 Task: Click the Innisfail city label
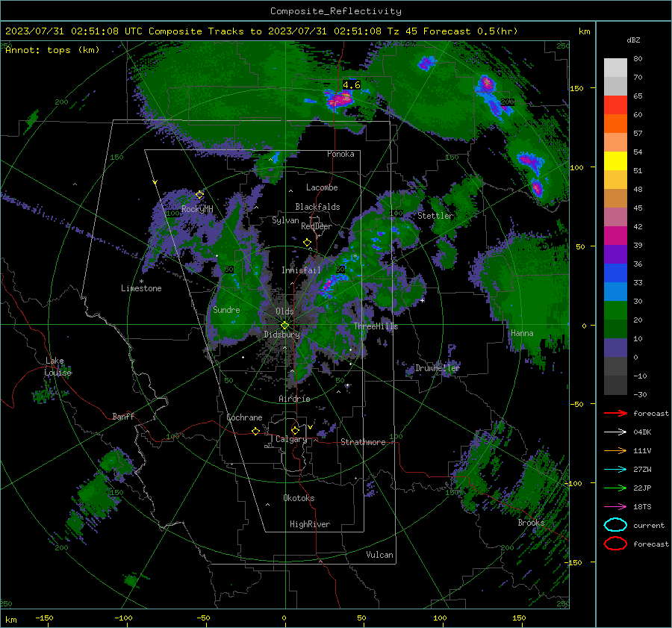pyautogui.click(x=301, y=270)
